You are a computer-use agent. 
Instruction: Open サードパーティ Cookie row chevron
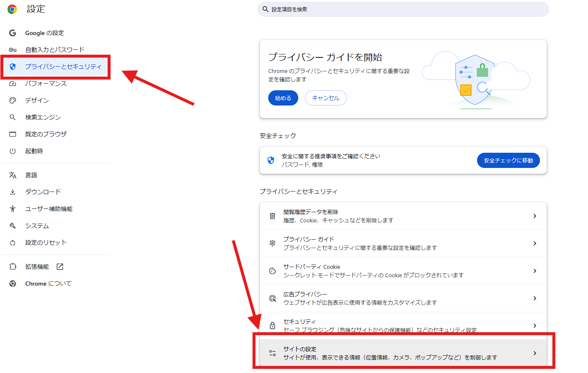pyautogui.click(x=535, y=271)
